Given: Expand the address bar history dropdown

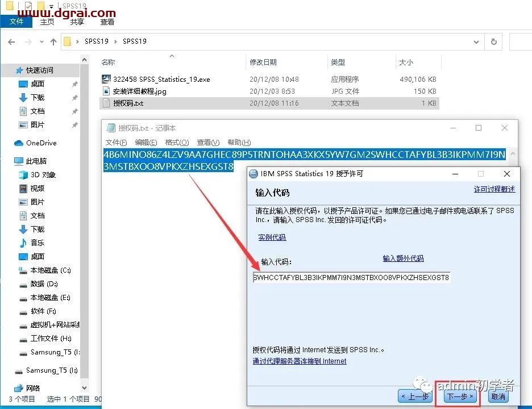Looking at the screenshot, I should click(x=476, y=41).
